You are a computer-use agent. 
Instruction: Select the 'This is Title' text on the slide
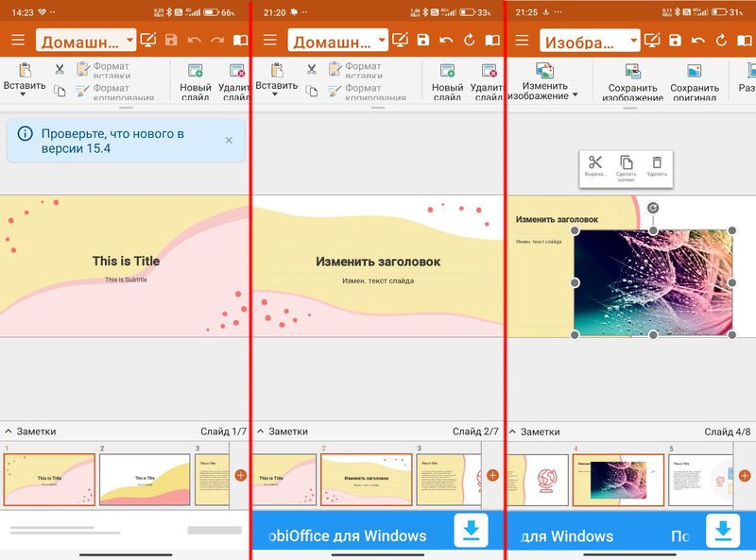126,262
